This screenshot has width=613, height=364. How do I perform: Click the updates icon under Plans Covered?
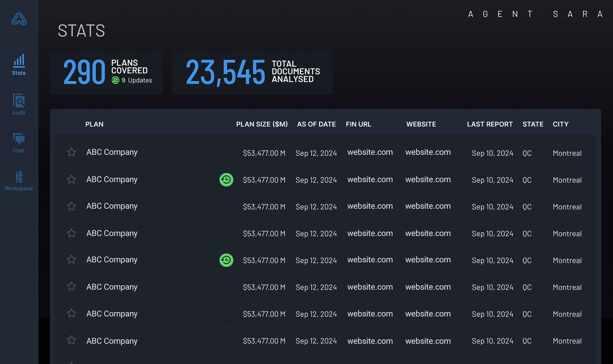[x=115, y=80]
